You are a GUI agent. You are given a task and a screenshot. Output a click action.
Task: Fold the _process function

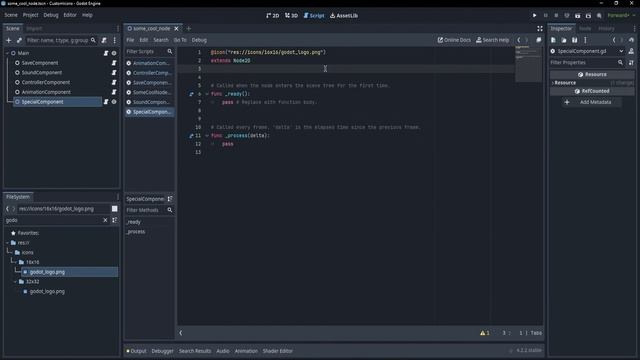pyautogui.click(x=207, y=136)
